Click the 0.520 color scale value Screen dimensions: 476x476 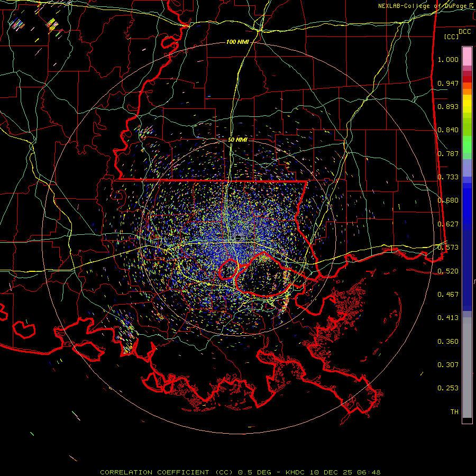point(448,271)
